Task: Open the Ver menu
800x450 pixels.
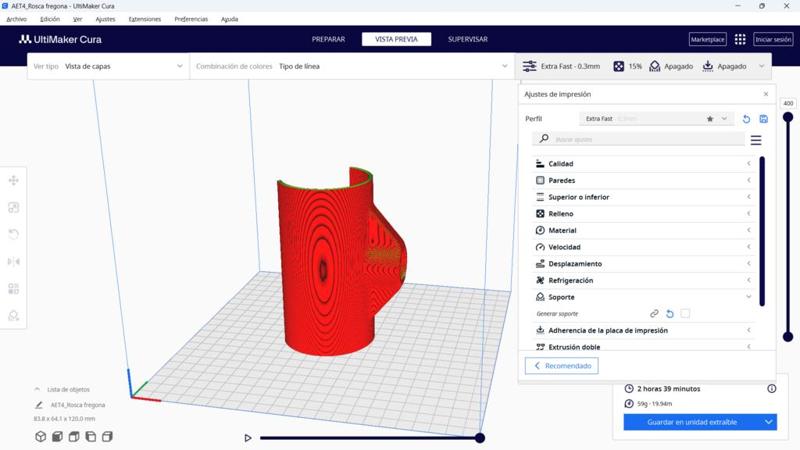Action: tap(78, 19)
